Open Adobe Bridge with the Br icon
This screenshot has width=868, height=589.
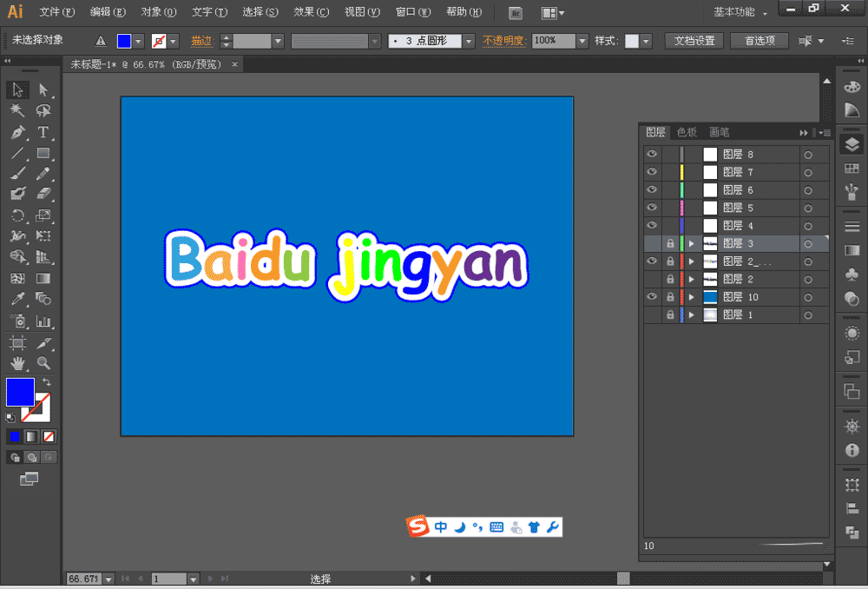click(516, 13)
